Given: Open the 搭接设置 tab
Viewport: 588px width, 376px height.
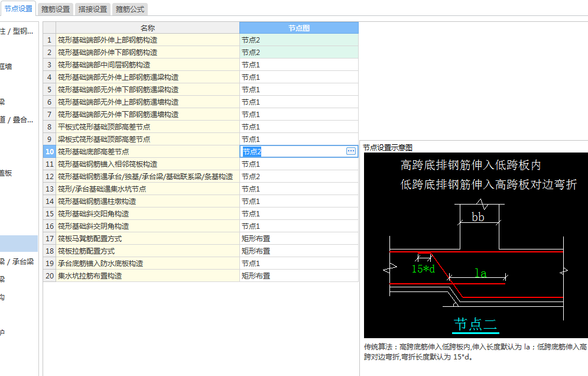Looking at the screenshot, I should pyautogui.click(x=93, y=9).
